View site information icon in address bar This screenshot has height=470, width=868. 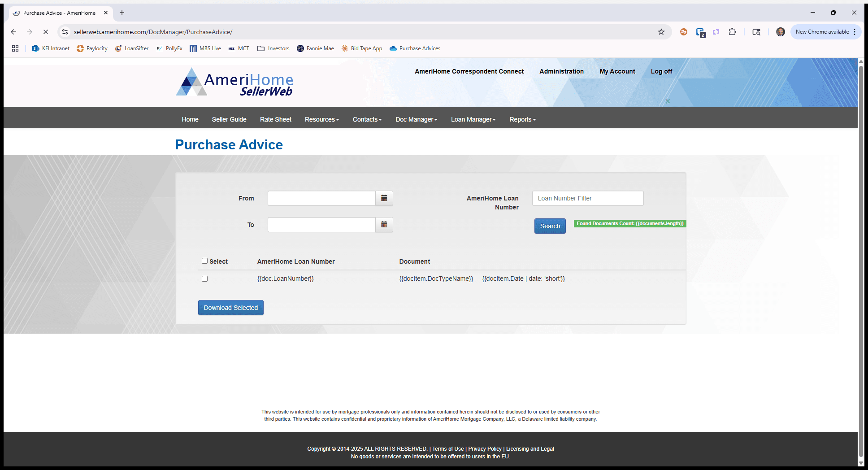65,32
